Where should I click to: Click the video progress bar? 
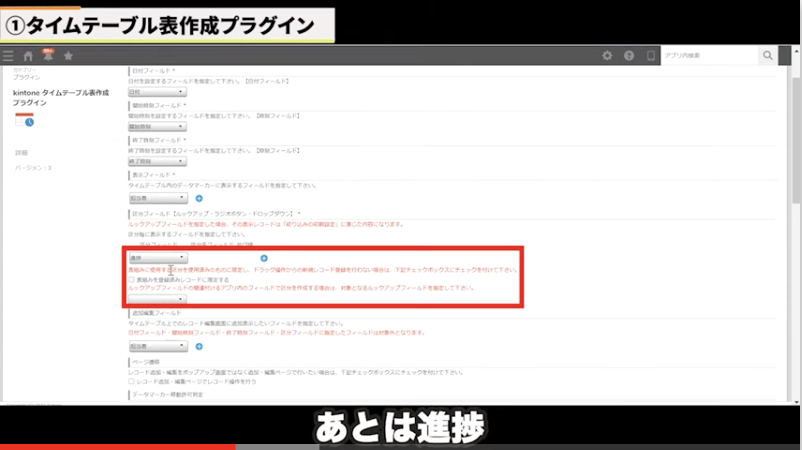pyautogui.click(x=400, y=446)
